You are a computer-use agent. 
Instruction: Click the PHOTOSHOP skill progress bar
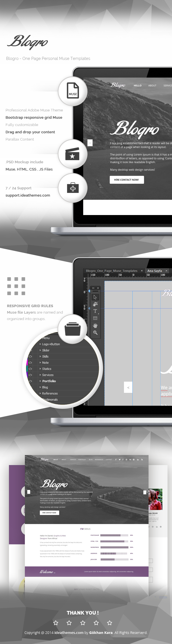coord(114,535)
